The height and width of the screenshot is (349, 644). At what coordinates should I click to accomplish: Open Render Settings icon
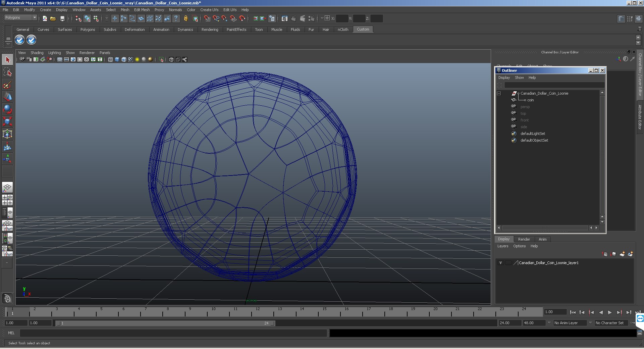pos(312,19)
